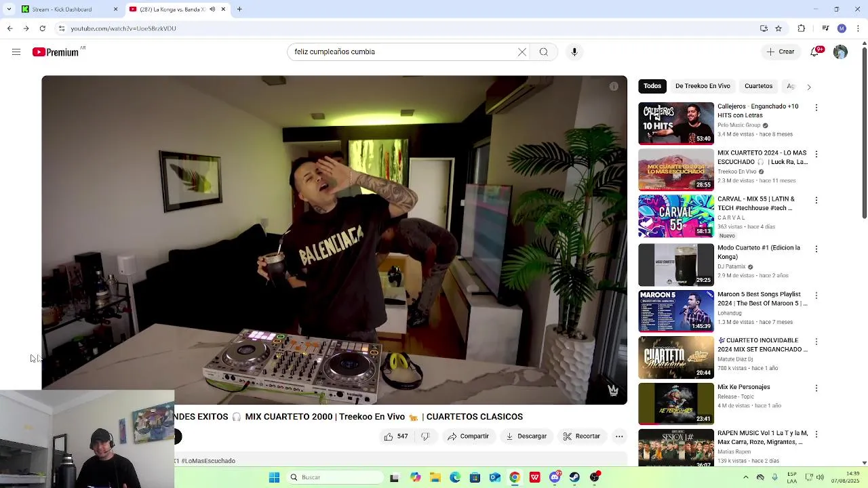This screenshot has height=488, width=868.
Task: Select De Treekoo En Vivo chip
Action: [703, 86]
